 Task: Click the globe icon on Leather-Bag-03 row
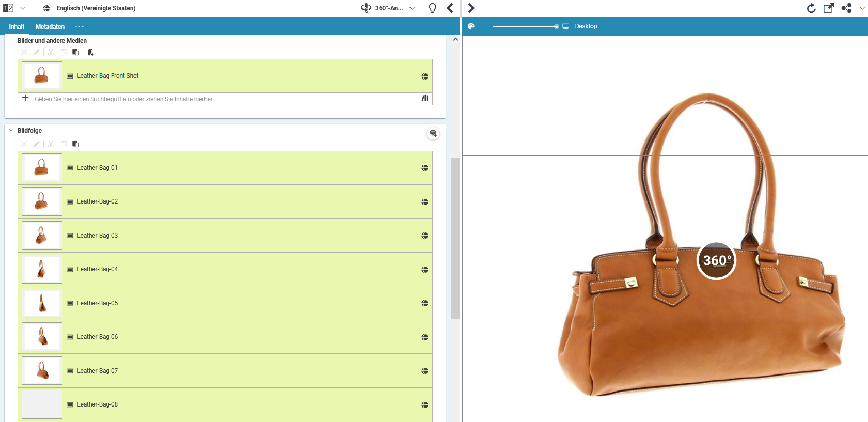(424, 236)
